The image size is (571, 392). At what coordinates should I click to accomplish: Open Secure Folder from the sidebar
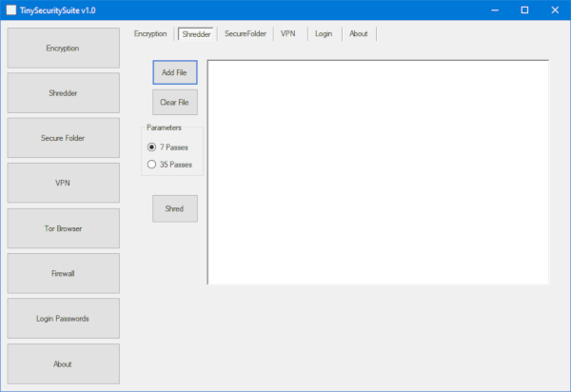click(64, 138)
